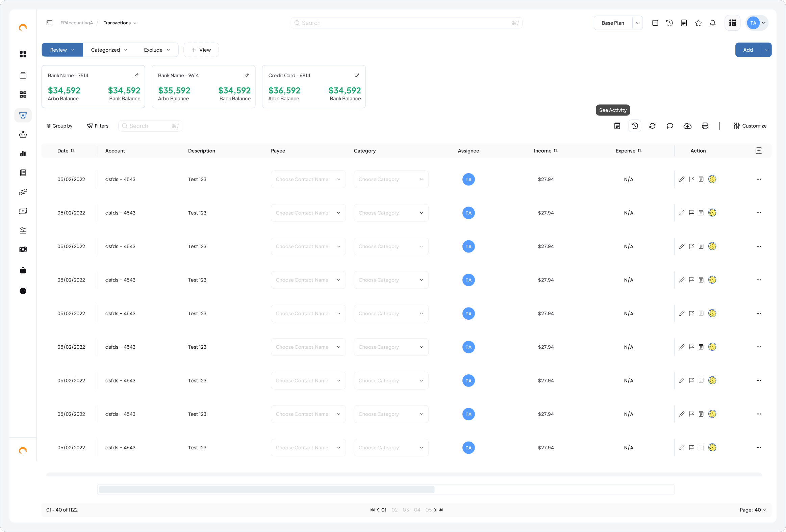The height and width of the screenshot is (532, 786).
Task: Open the Filters button
Action: 98,126
